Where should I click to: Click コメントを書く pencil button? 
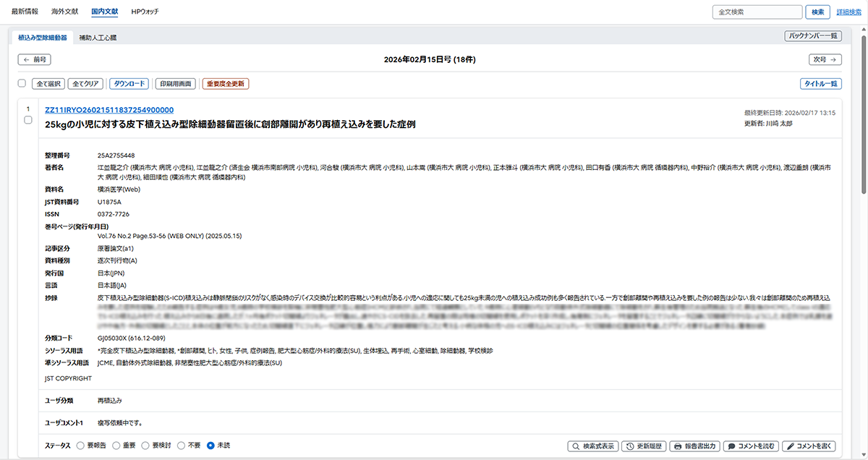(809, 446)
